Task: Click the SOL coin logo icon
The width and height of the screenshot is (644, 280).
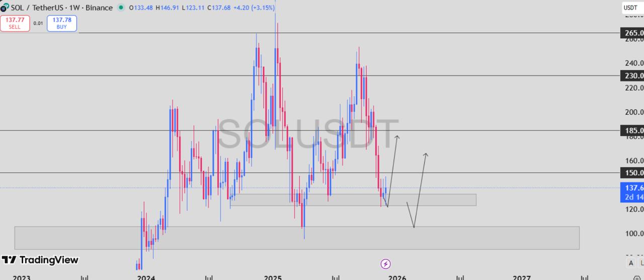Action: coord(5,8)
